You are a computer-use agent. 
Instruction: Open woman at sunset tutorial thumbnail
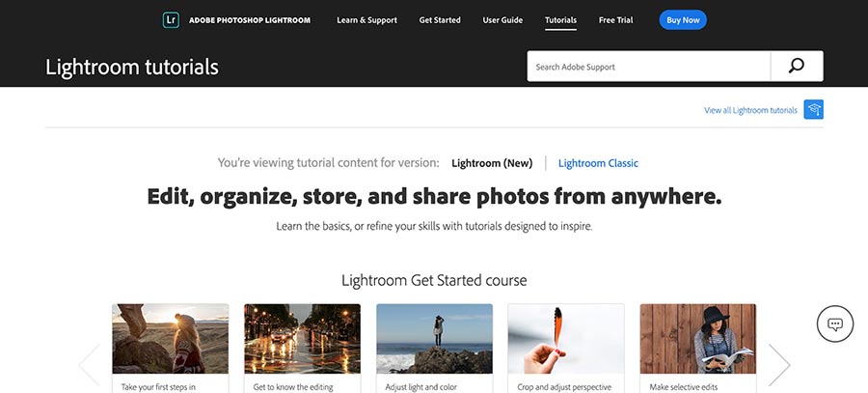point(170,339)
